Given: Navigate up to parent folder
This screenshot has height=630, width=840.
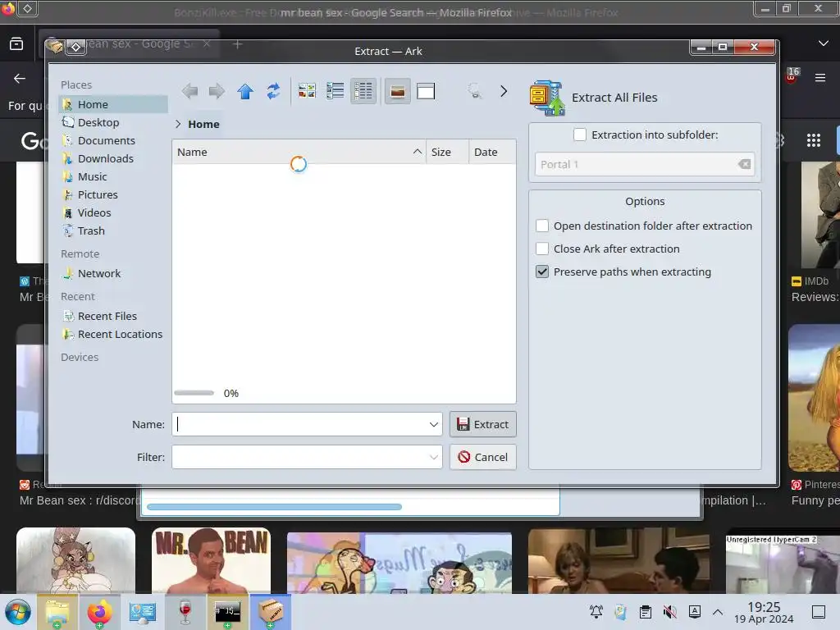Looking at the screenshot, I should [245, 92].
